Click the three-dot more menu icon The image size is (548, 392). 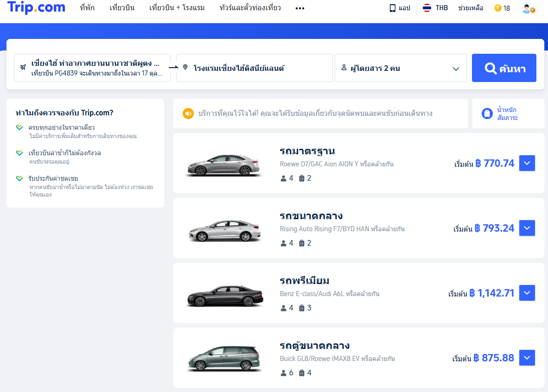point(300,8)
